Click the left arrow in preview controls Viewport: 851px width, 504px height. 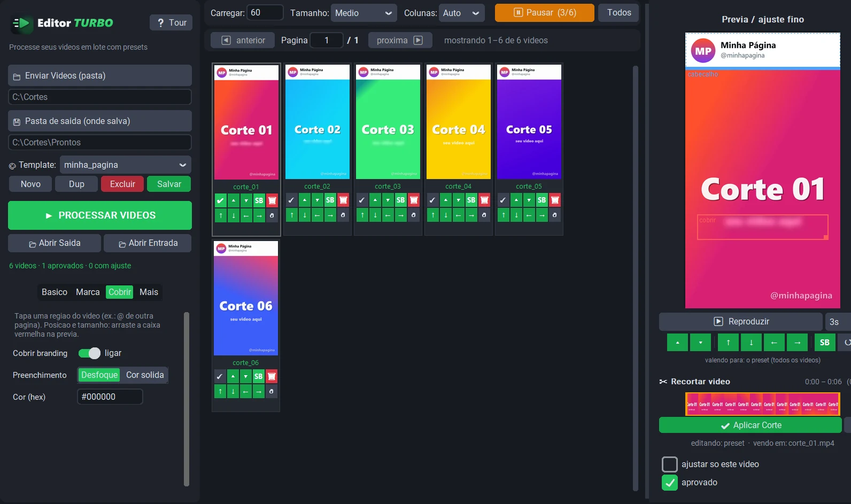pyautogui.click(x=774, y=342)
